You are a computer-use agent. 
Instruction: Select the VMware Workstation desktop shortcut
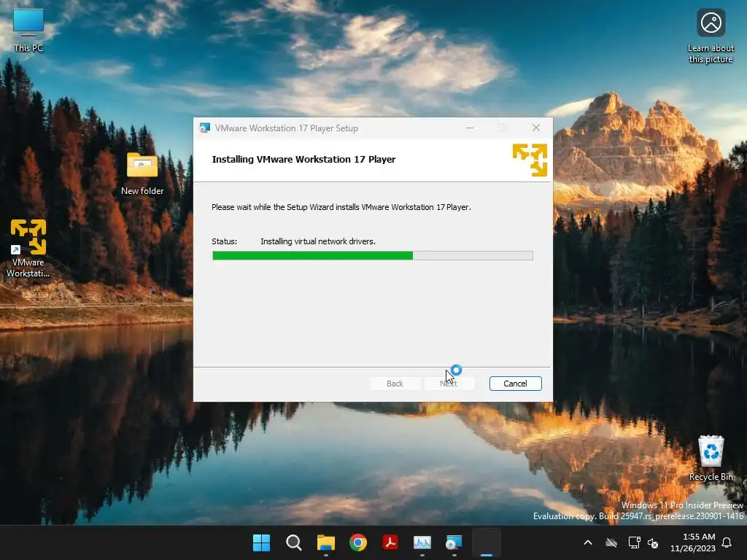point(28,248)
